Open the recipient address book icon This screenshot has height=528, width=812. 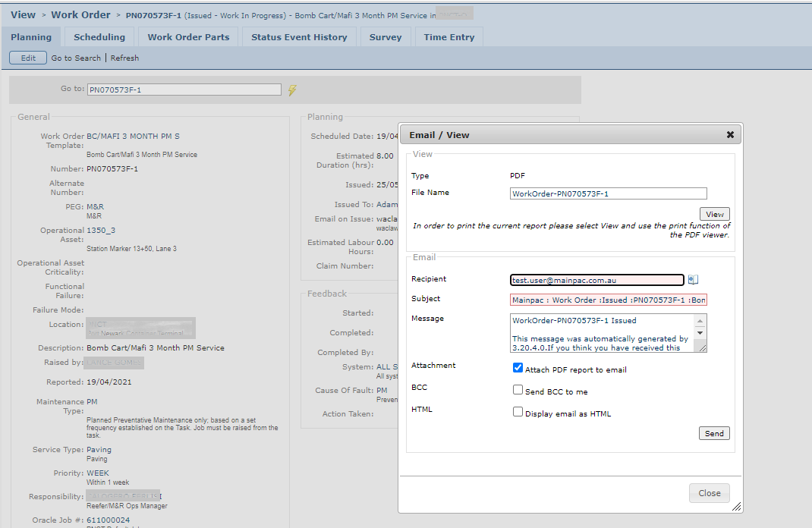click(694, 279)
